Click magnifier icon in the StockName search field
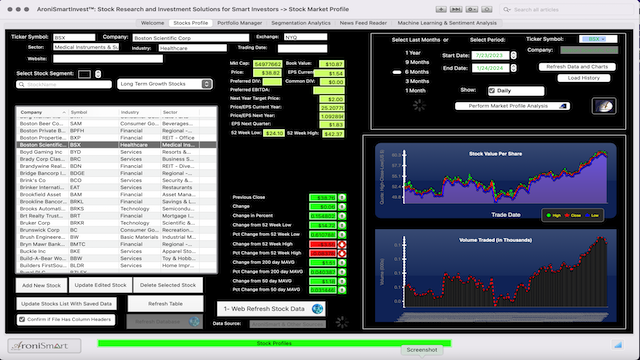640x360 pixels. [21, 84]
